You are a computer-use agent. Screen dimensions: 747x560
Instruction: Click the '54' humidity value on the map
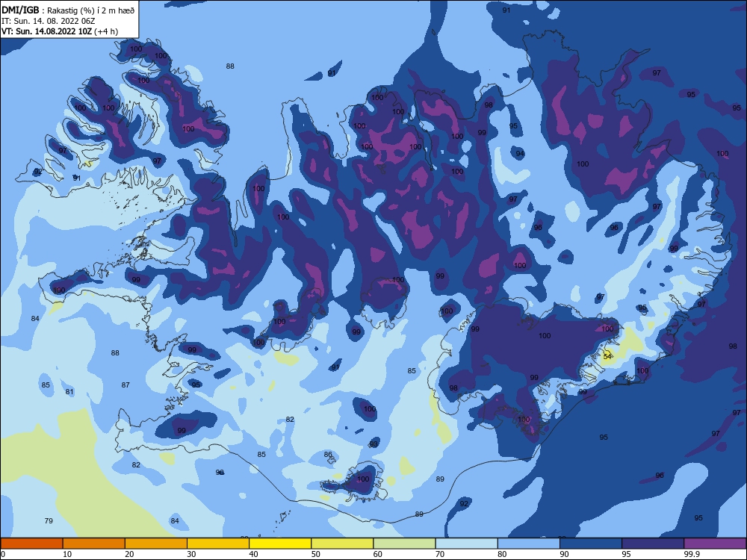(x=607, y=356)
